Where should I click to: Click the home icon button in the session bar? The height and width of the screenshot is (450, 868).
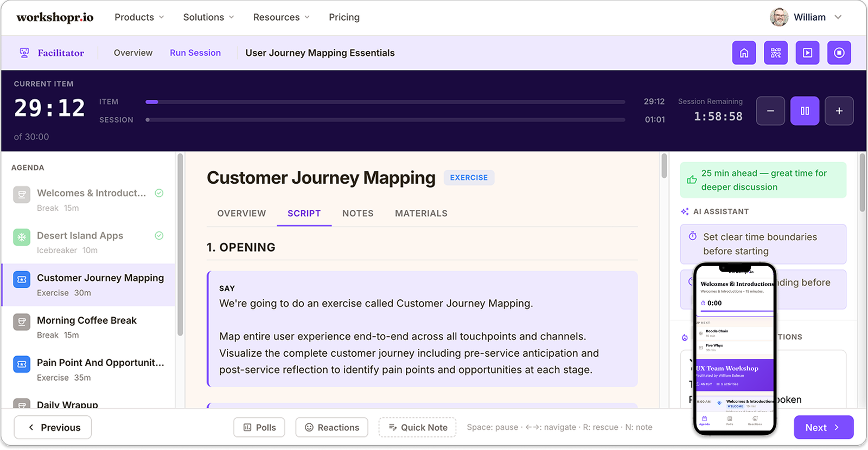click(744, 53)
